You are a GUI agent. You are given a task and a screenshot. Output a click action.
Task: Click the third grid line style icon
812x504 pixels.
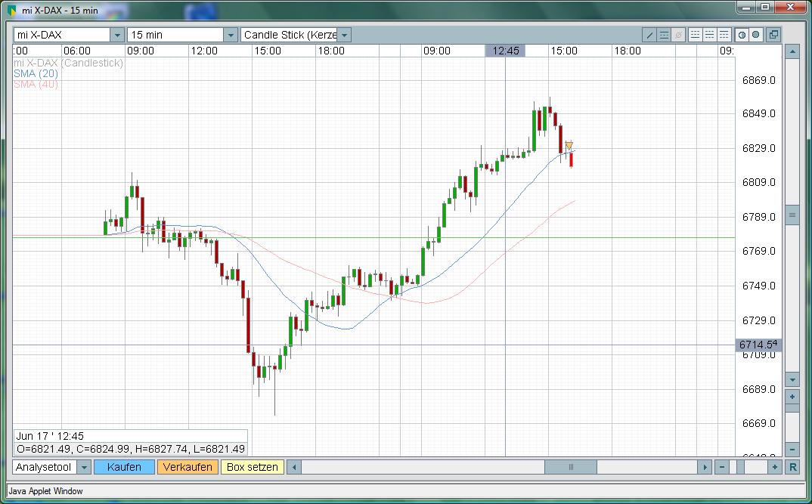coord(724,35)
